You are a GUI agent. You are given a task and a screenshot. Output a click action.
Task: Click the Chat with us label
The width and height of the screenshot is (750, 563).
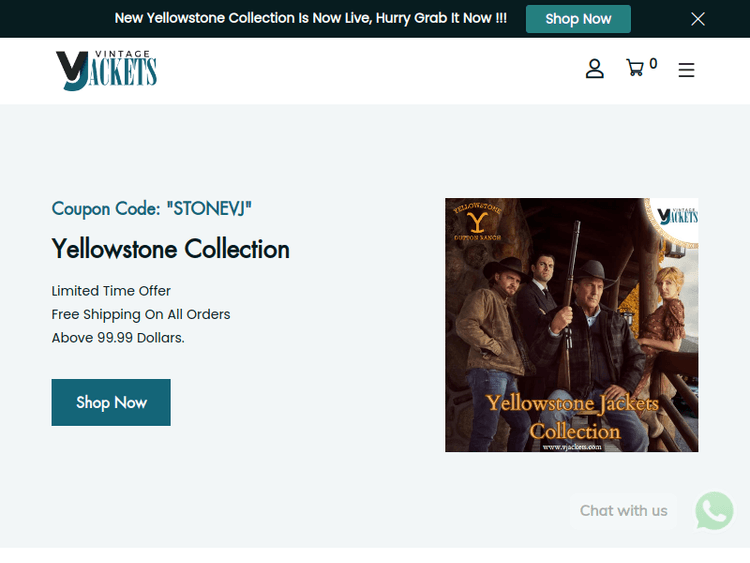click(x=623, y=511)
